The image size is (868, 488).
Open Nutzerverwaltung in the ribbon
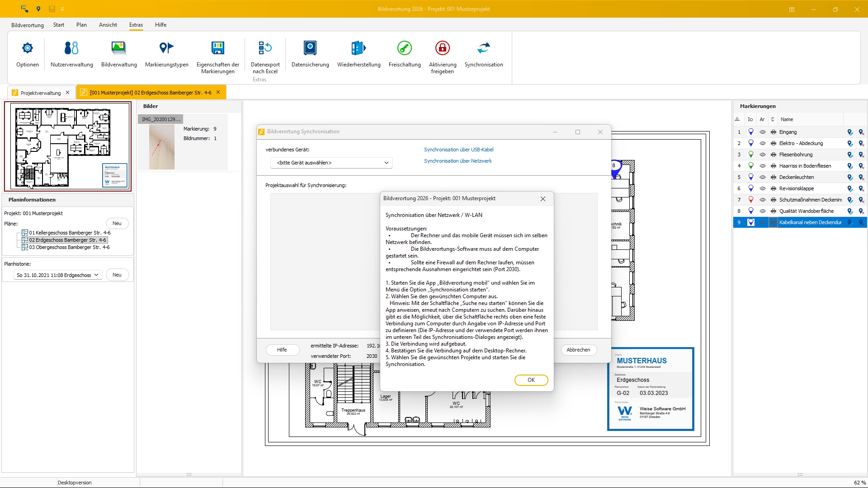tap(71, 48)
